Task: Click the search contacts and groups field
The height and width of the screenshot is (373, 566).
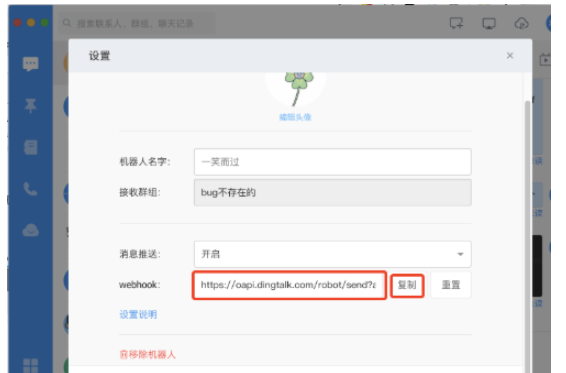Action: tap(137, 23)
